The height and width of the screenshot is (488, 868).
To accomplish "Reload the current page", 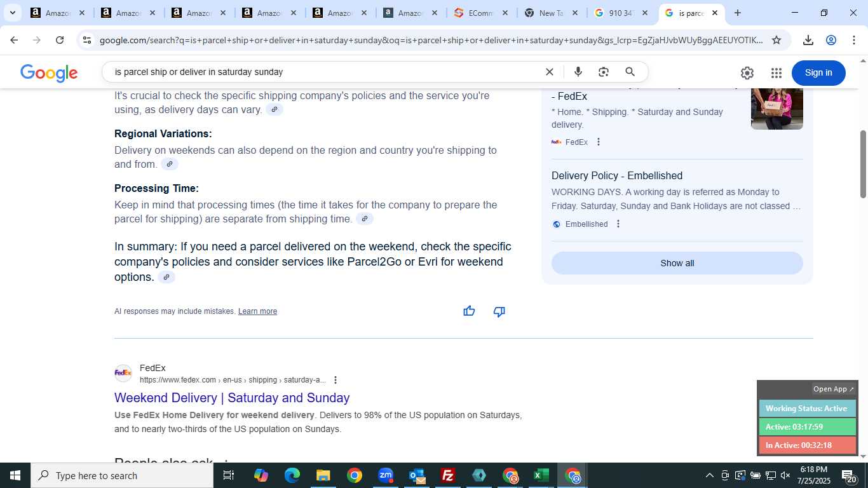I will (x=60, y=40).
